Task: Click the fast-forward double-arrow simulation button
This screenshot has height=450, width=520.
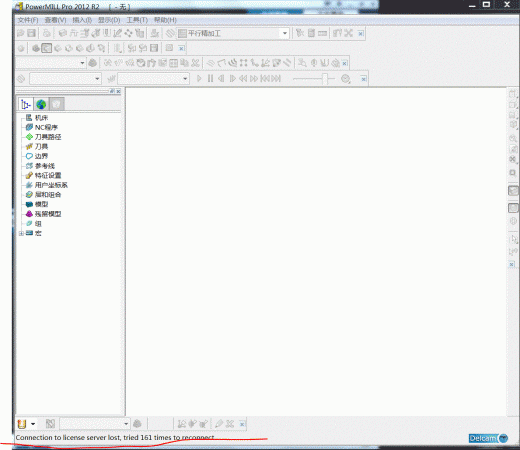Action: click(x=254, y=79)
